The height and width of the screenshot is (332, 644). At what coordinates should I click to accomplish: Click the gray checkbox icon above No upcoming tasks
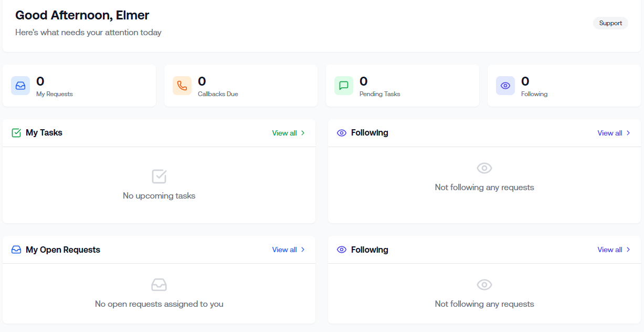pyautogui.click(x=159, y=177)
